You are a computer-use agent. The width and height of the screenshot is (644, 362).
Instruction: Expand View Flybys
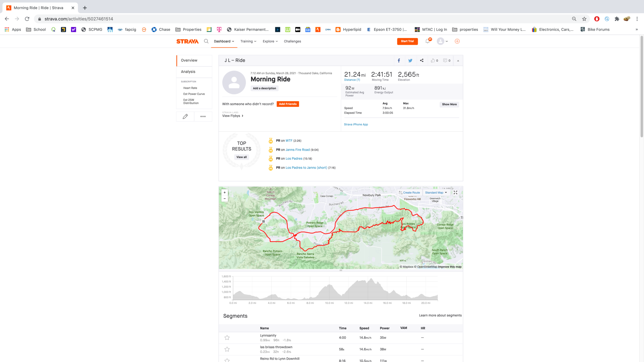tap(233, 116)
